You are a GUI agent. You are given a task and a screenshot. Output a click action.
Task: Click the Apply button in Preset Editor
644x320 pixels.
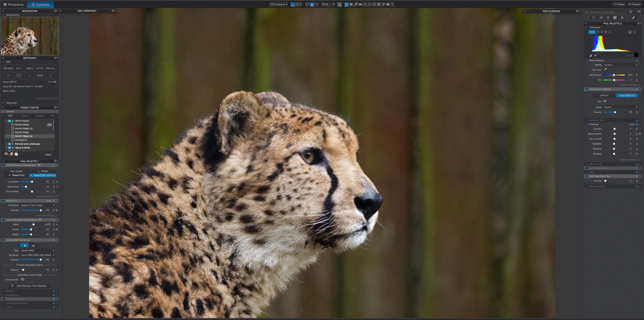coord(48,155)
